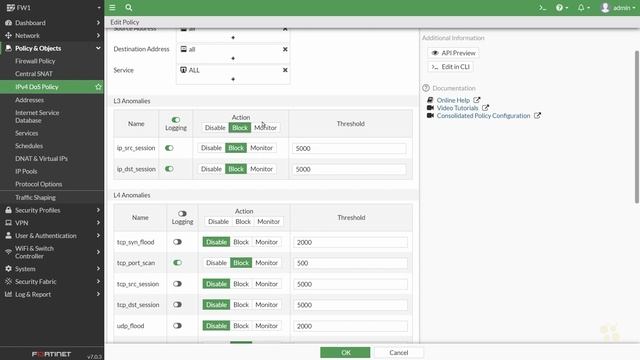Open the DNAT & Virtual IPs page
The width and height of the screenshot is (640, 360).
coord(41,158)
